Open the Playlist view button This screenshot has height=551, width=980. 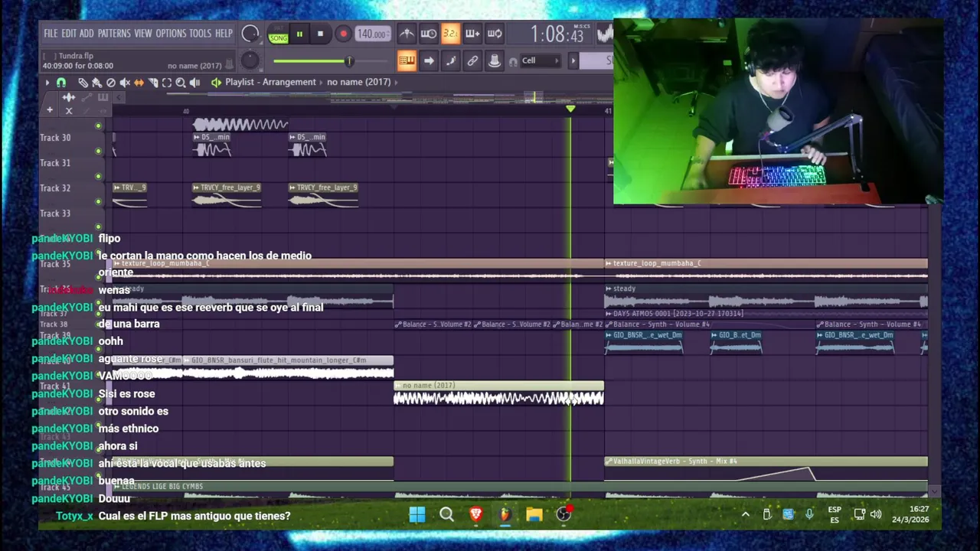tap(407, 60)
